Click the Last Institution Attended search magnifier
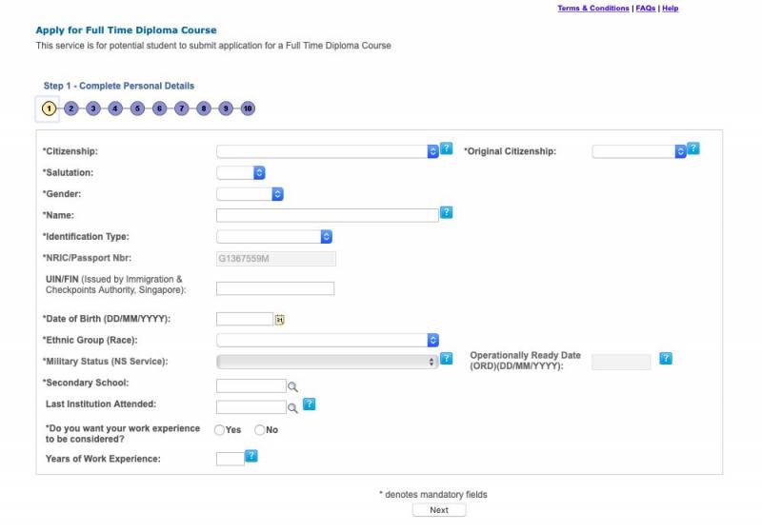Viewport: 762px width, 532px height. [293, 407]
